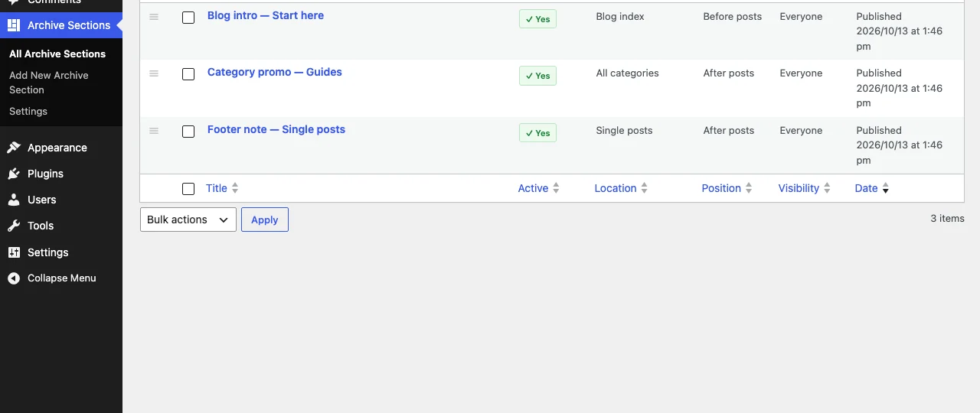This screenshot has height=413, width=980.
Task: Grab the drag handle for Footer note row
Action: (154, 131)
